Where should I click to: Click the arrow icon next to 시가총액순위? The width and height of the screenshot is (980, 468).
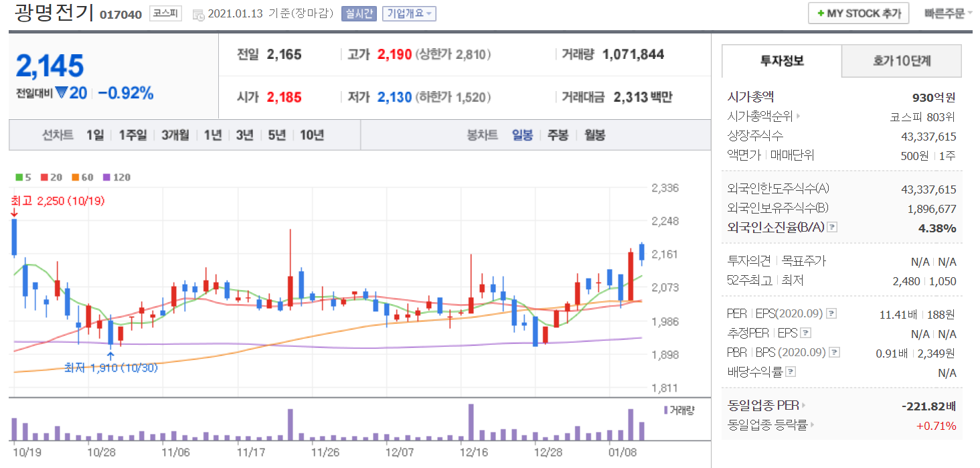click(797, 117)
